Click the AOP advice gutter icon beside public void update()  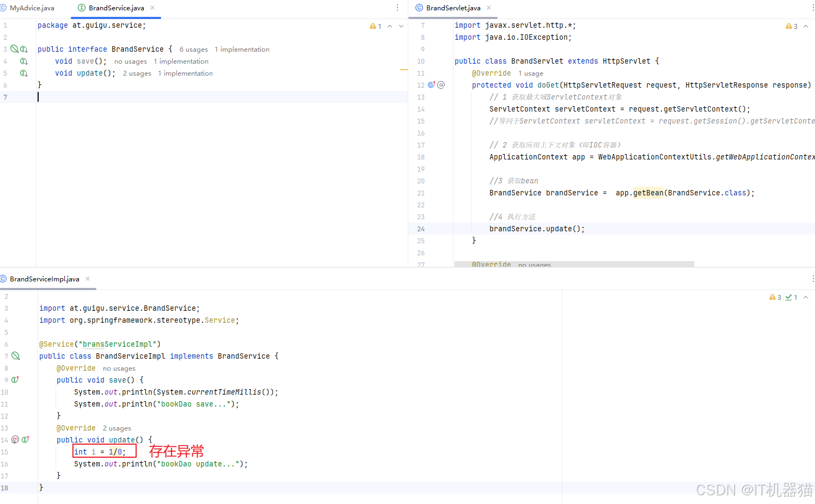pyautogui.click(x=15, y=440)
